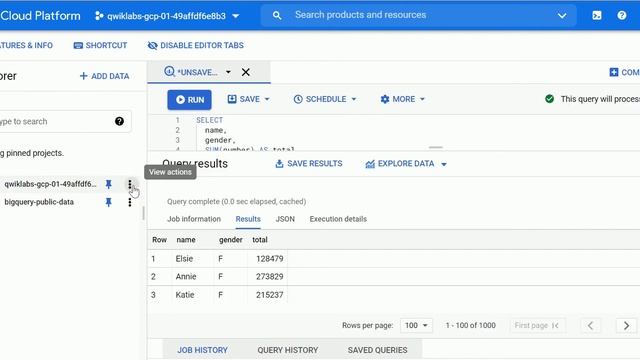Select the qwiklabs-gcp-01-49affdf6 project
640x360 pixels.
point(50,184)
